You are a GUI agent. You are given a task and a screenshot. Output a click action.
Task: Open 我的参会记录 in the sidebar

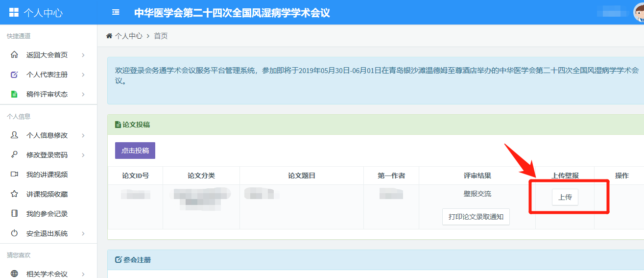tap(47, 214)
